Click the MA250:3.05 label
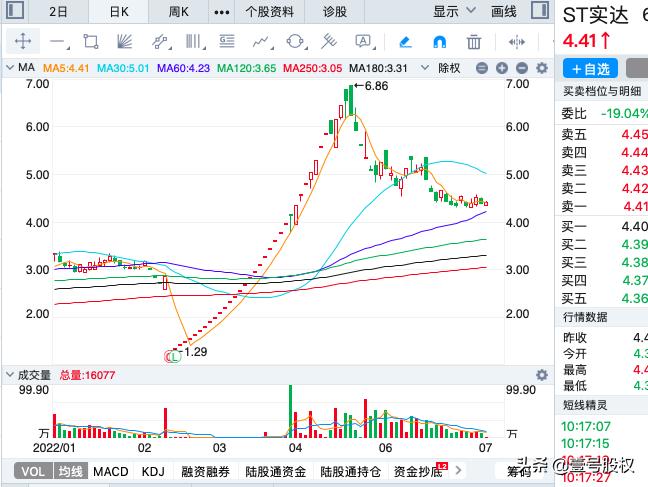Screen dimensions: 648x487 [x=312, y=68]
